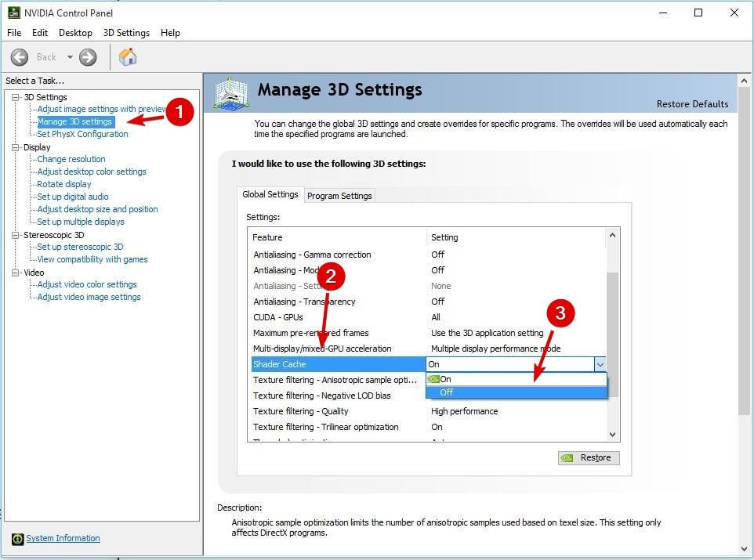Viewport: 754px width, 560px height.
Task: Select the Maximum pre-rendered frames row
Action: (428, 333)
